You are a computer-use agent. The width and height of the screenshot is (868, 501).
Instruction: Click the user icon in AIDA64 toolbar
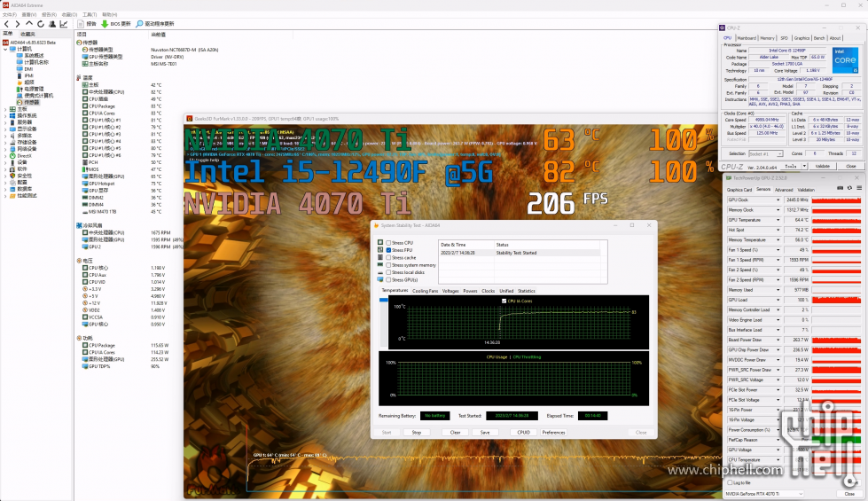point(52,24)
